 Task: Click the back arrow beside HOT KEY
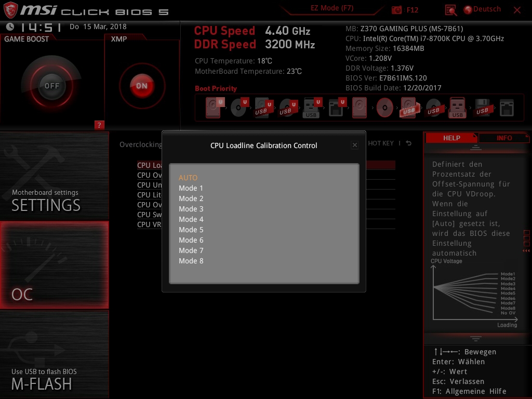(x=408, y=143)
